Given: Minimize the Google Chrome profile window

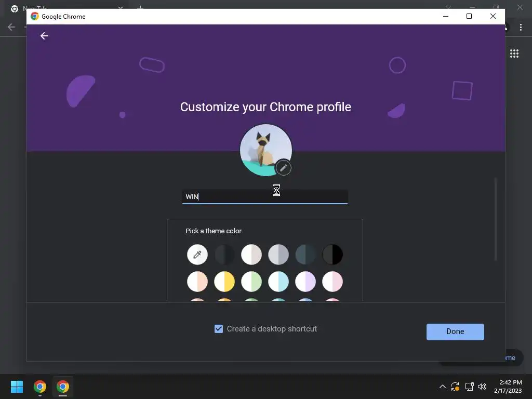Looking at the screenshot, I should point(446,16).
